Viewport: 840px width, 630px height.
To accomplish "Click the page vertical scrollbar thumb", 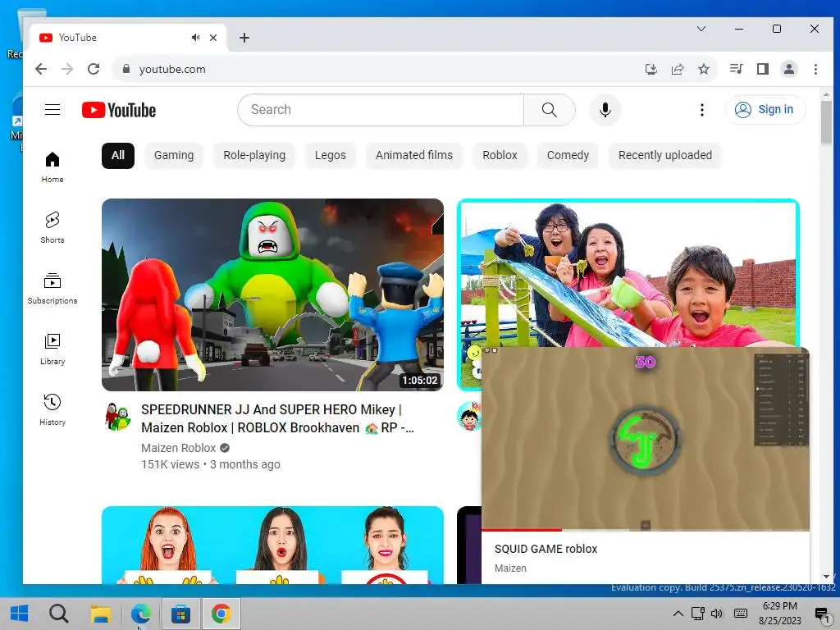I will point(826,122).
